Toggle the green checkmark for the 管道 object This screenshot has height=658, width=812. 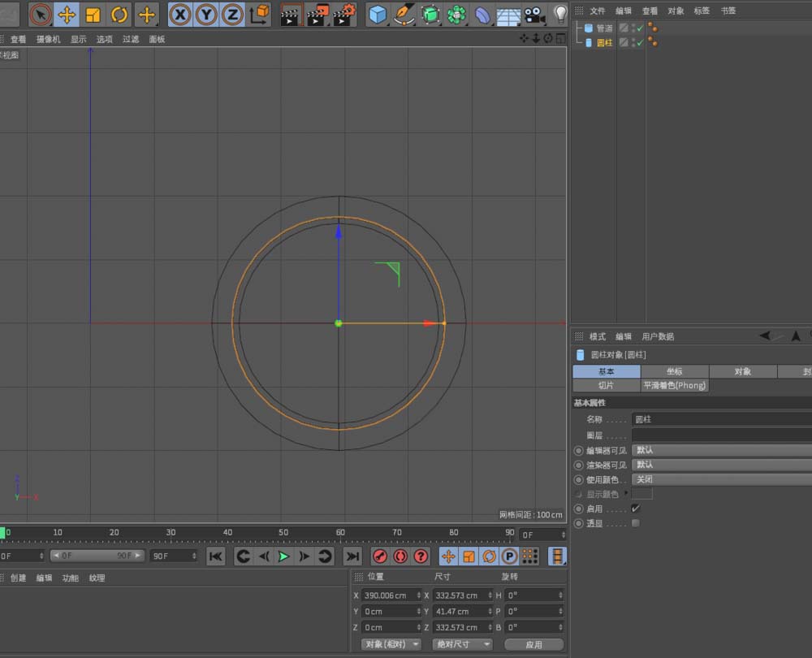[640, 28]
